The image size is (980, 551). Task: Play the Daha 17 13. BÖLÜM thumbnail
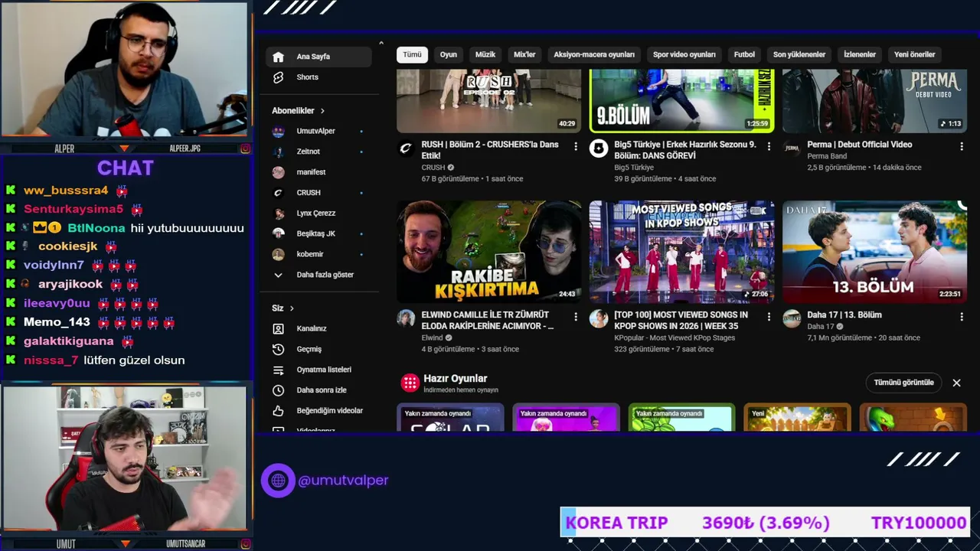874,252
